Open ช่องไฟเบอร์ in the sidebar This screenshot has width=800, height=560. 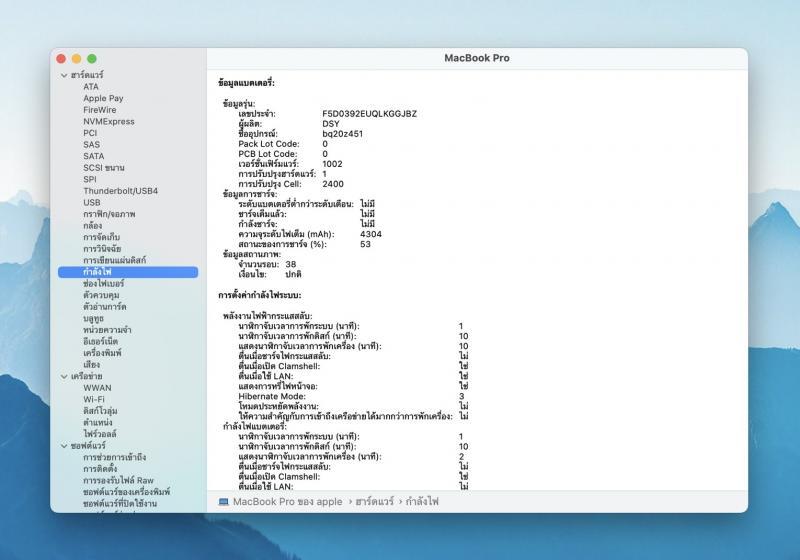tap(103, 284)
